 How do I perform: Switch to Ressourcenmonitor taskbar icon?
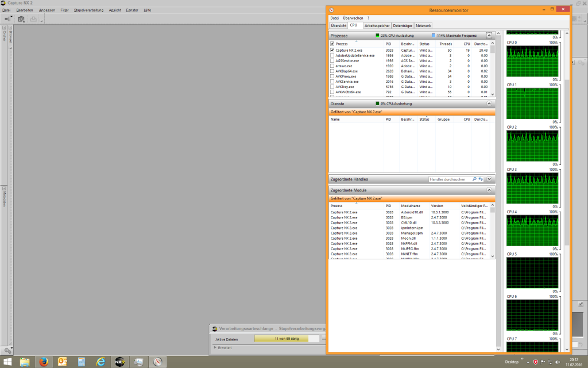pos(157,362)
